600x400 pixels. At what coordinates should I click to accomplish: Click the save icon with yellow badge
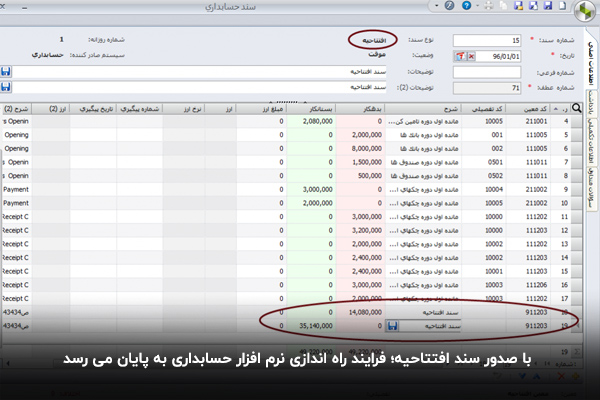[x=518, y=5]
